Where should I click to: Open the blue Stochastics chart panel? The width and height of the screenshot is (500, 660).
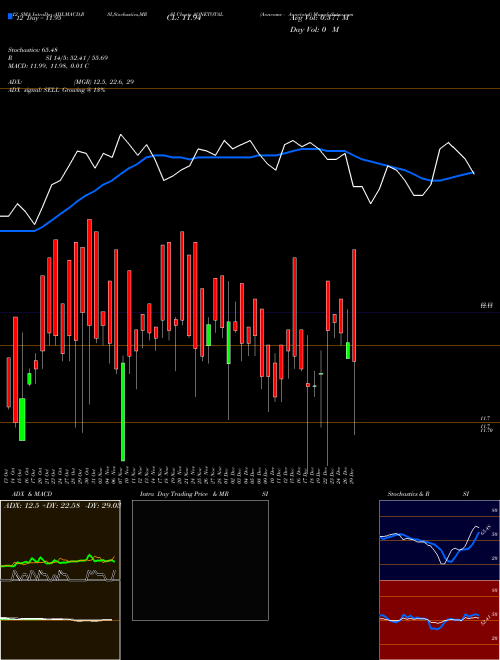pyautogui.click(x=439, y=540)
